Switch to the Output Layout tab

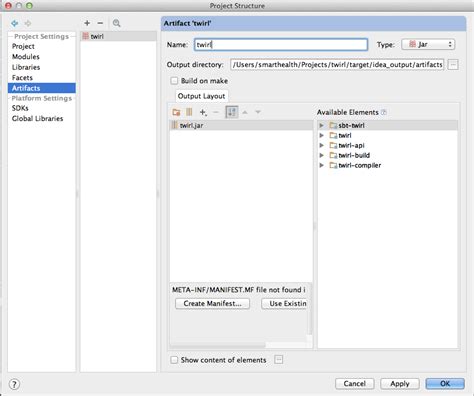pos(201,96)
